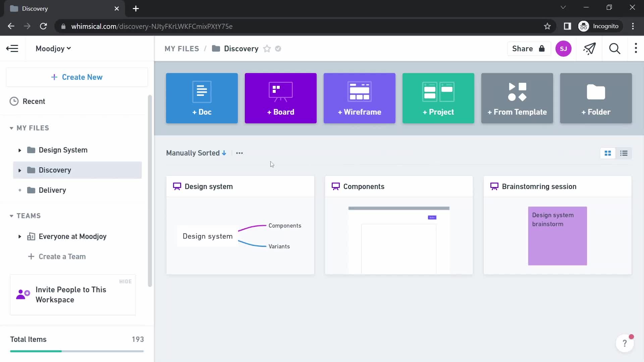Hide the invite people banner
644x362 pixels.
click(x=125, y=282)
